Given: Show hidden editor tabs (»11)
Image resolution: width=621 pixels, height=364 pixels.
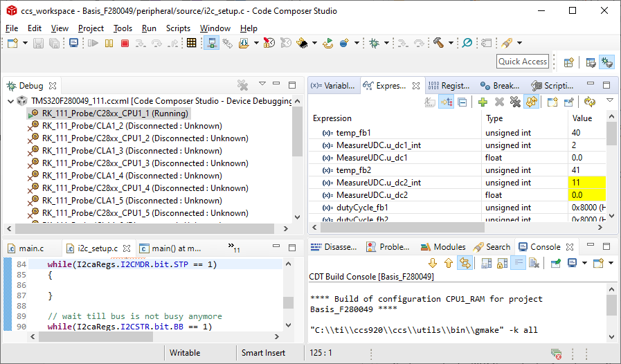Looking at the screenshot, I should [x=234, y=248].
